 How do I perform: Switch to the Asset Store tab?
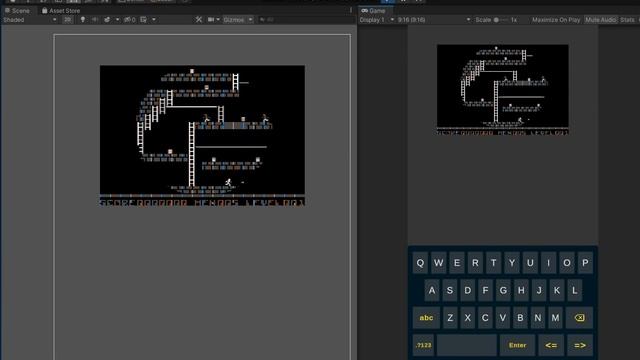[61, 11]
